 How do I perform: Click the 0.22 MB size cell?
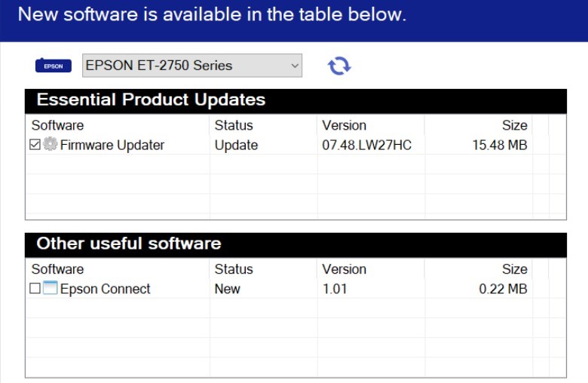pos(503,289)
